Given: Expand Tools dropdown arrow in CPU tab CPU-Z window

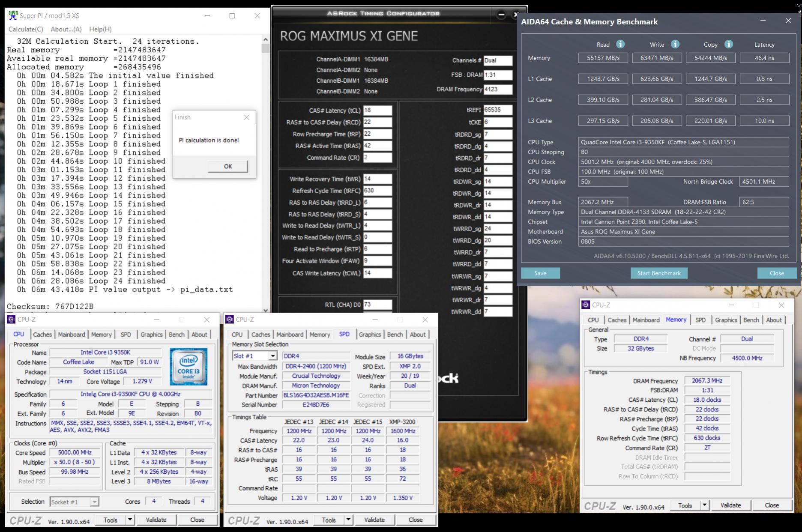Looking at the screenshot, I should point(129,520).
